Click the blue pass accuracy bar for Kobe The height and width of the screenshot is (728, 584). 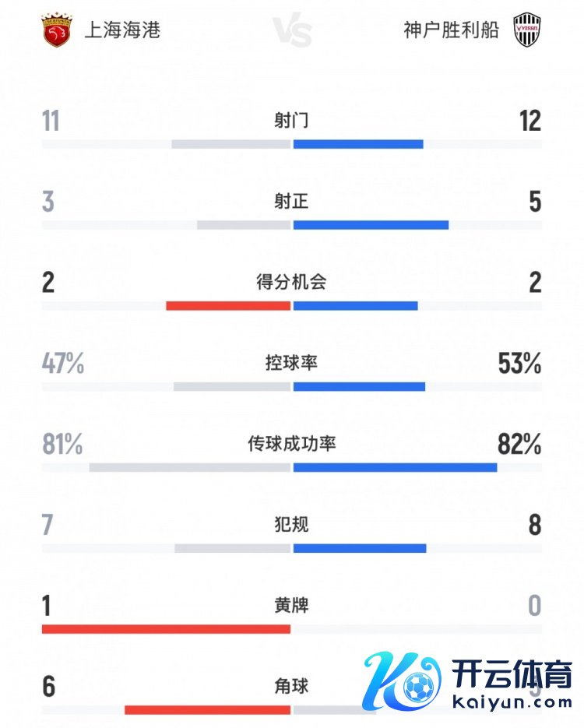395,467
